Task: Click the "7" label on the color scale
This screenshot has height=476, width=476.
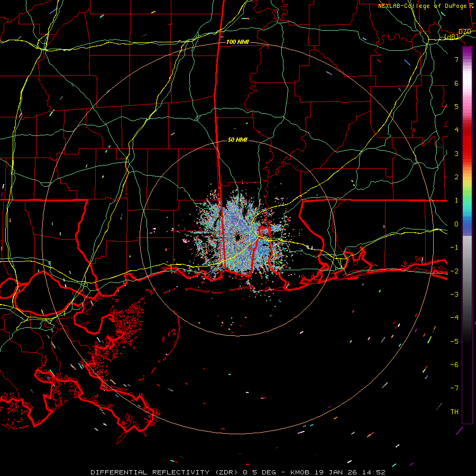Action: 456,59
